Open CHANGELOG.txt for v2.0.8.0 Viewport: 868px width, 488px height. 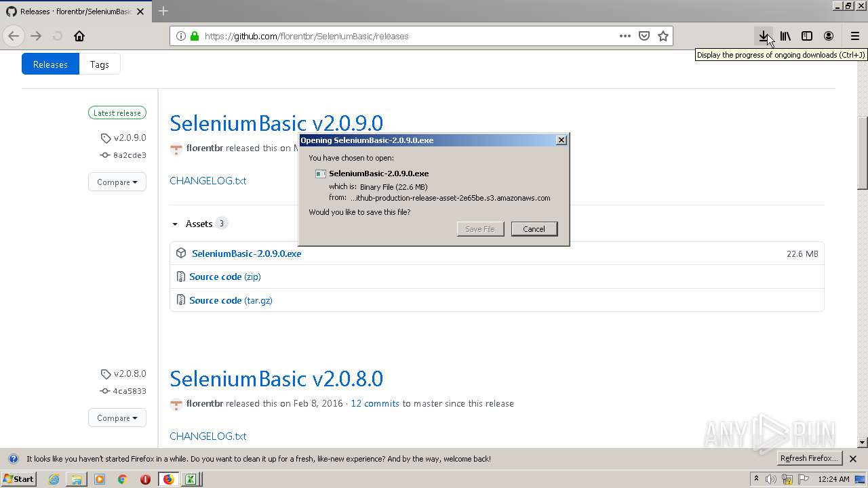[208, 436]
